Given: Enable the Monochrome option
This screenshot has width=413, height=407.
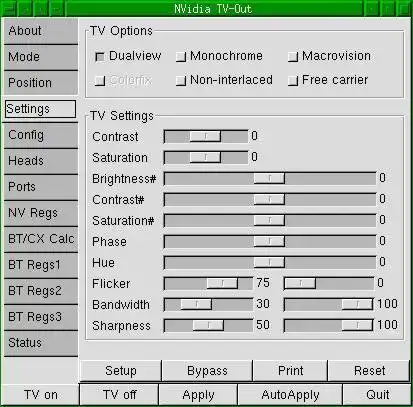Looking at the screenshot, I should click(181, 57).
